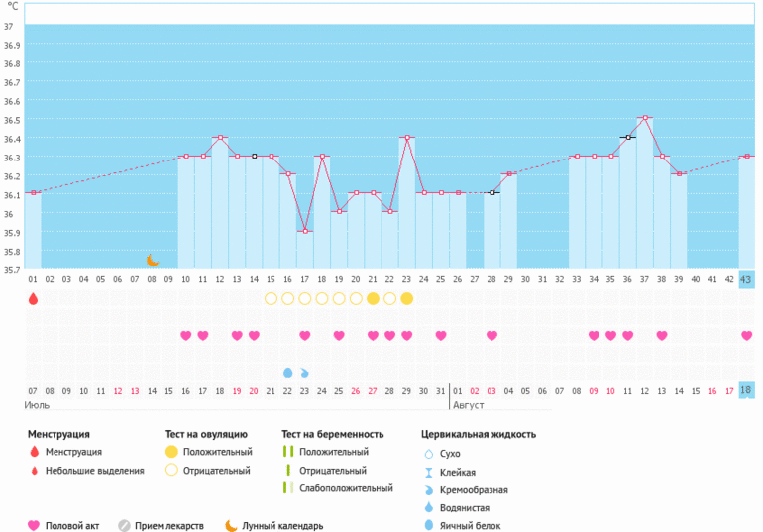The height and width of the screenshot is (532, 763).
Task: Click the menstruation drop on cycle day 01
Action: click(x=33, y=298)
